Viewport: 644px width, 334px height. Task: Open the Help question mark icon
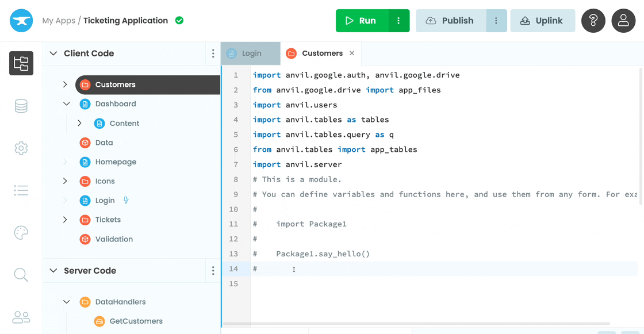[593, 21]
